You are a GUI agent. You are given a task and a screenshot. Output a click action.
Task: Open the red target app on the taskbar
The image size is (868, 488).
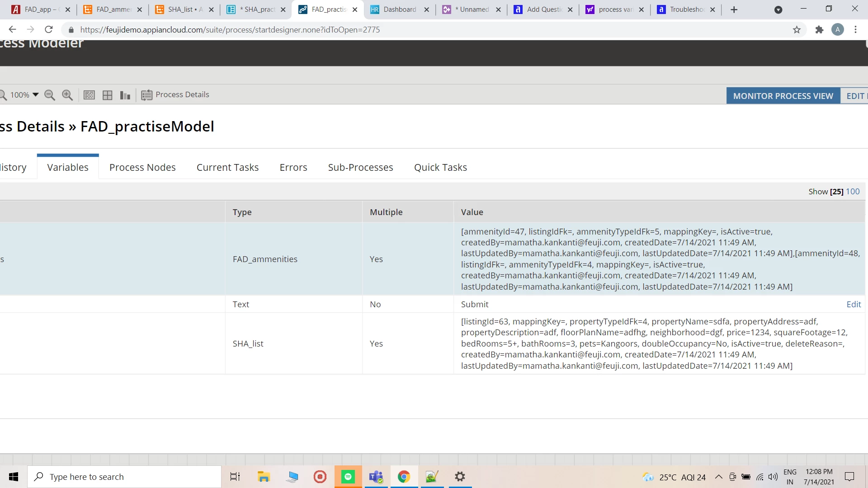(x=320, y=477)
